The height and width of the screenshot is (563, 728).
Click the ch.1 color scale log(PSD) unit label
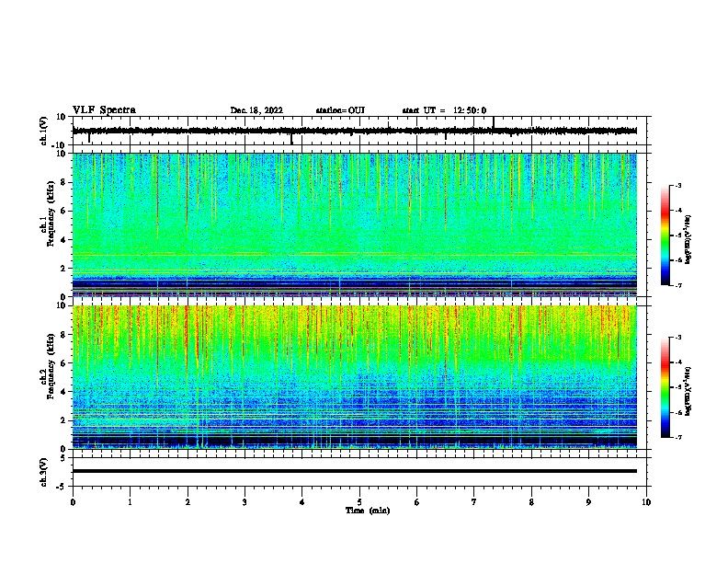click(x=688, y=240)
